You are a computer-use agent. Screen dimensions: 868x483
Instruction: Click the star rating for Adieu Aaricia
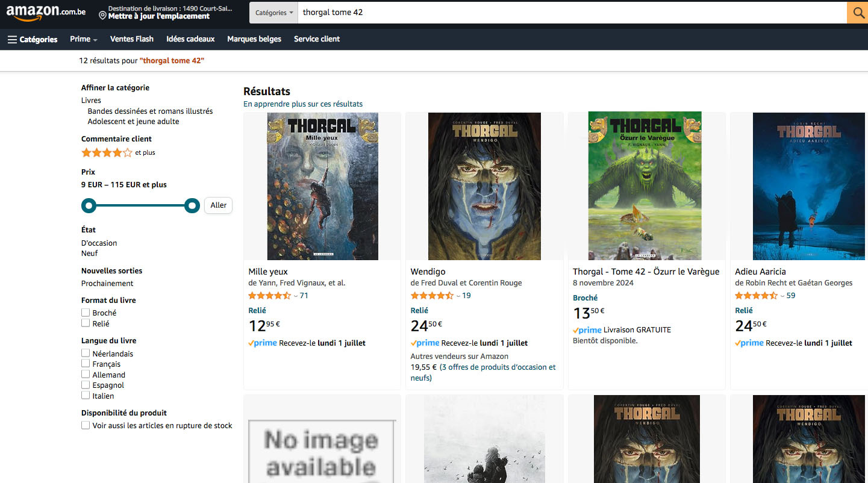point(756,296)
